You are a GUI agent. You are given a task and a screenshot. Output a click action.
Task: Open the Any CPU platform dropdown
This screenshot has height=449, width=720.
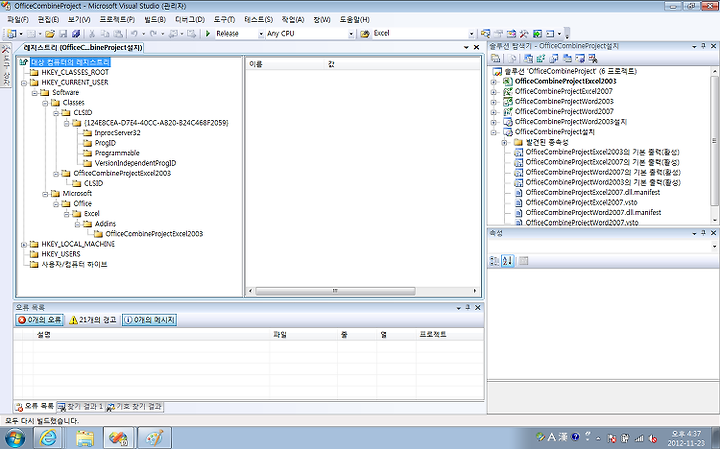[x=351, y=34]
